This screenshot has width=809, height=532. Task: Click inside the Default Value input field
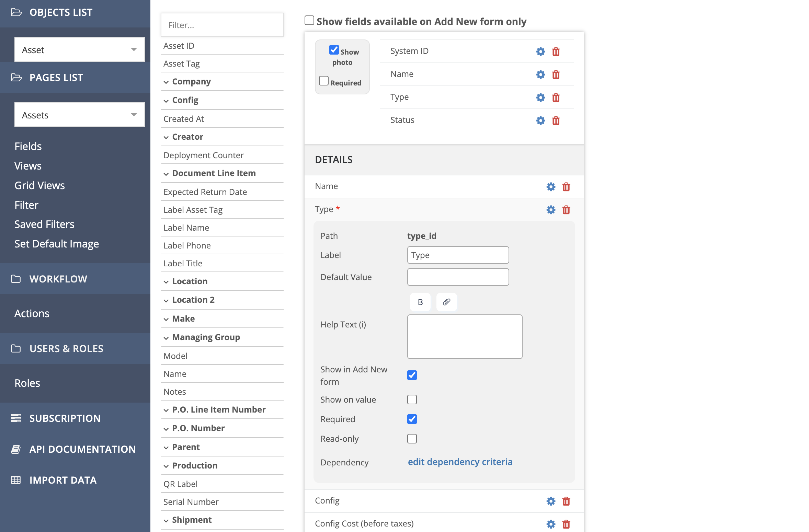[458, 277]
